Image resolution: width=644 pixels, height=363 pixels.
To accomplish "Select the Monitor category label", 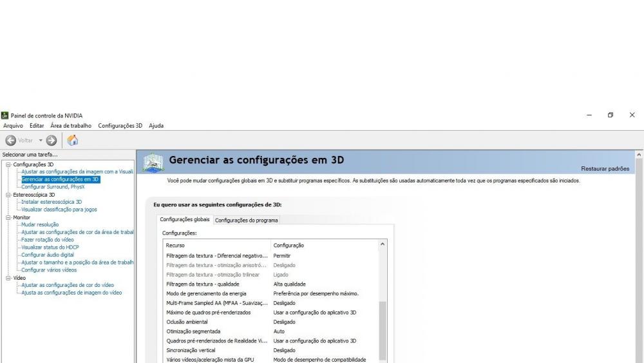I will [21, 217].
